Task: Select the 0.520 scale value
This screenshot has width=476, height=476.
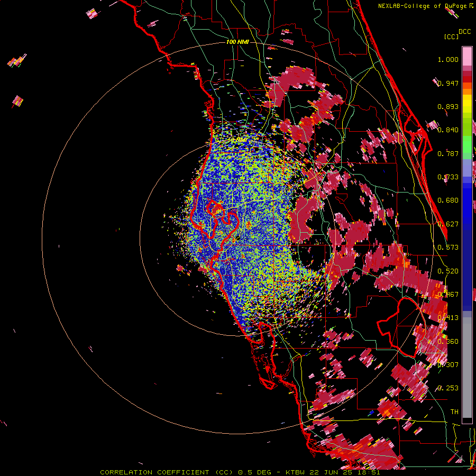Action: point(448,271)
